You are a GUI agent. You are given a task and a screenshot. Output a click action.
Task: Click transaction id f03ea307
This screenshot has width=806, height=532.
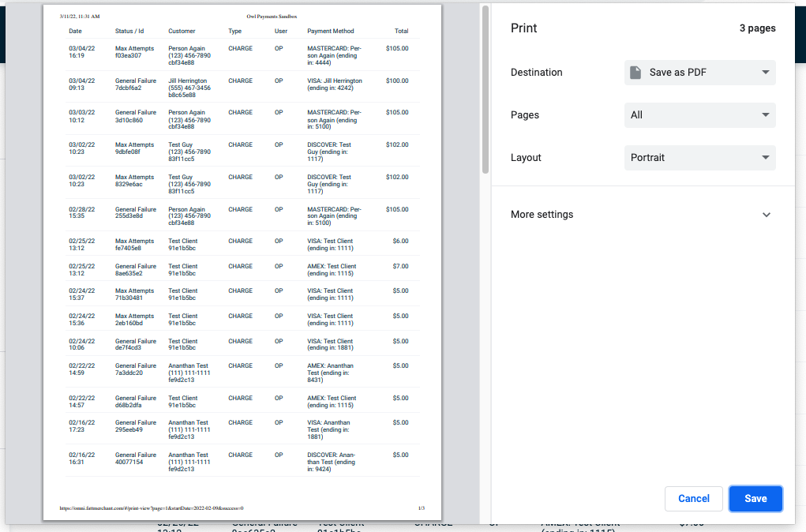[x=128, y=55]
